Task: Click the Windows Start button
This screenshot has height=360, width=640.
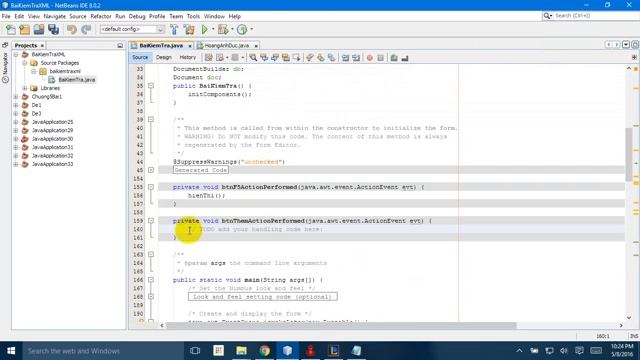Action: tap(11, 351)
